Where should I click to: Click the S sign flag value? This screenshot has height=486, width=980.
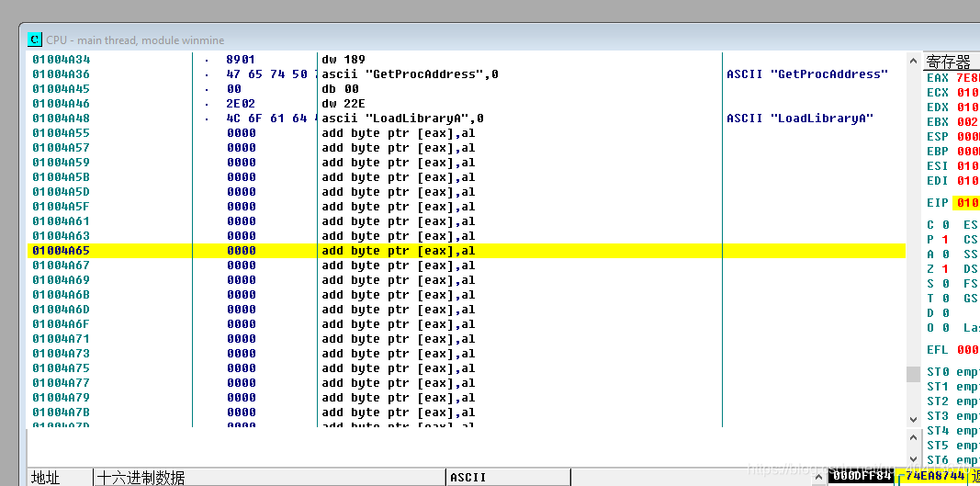pyautogui.click(x=946, y=284)
